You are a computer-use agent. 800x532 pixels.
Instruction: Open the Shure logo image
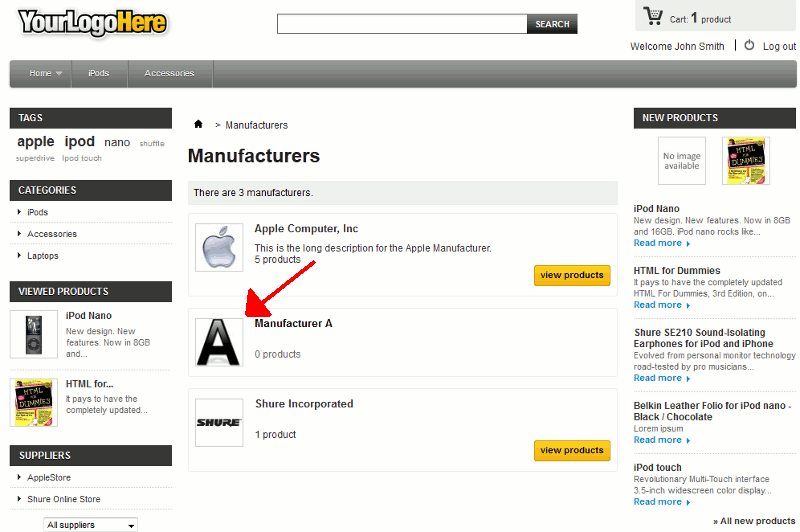point(219,422)
